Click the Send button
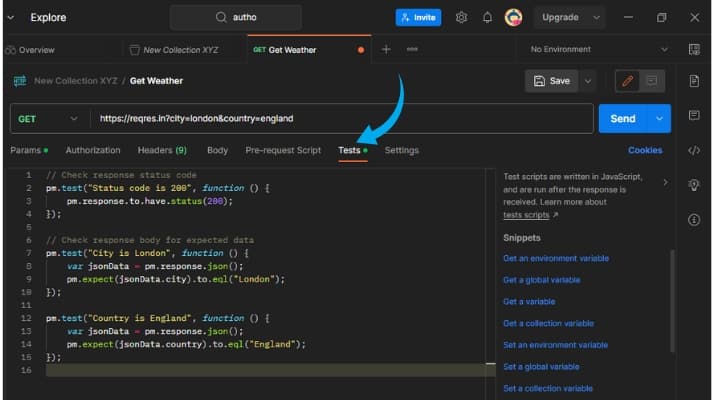Screen dimensions: 712x400 pyautogui.click(x=623, y=119)
